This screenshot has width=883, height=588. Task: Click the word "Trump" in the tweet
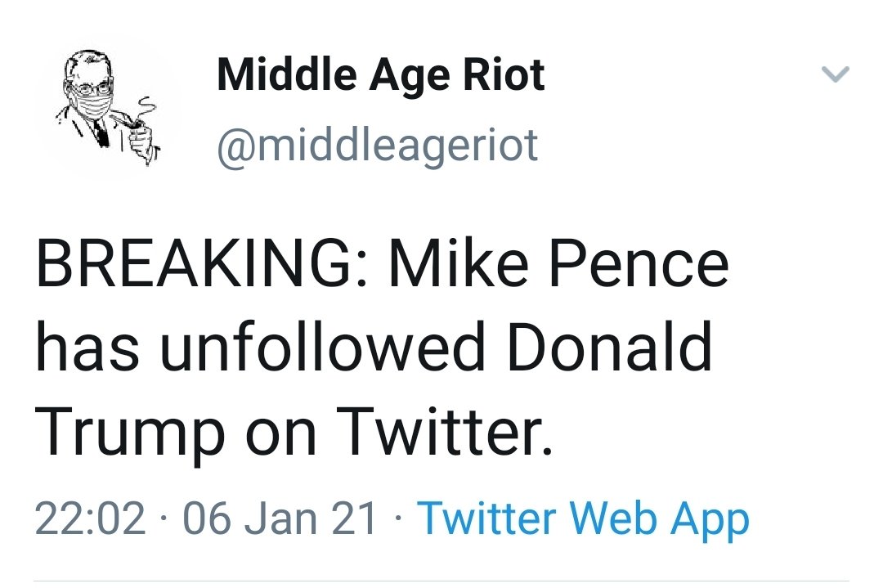(130, 433)
